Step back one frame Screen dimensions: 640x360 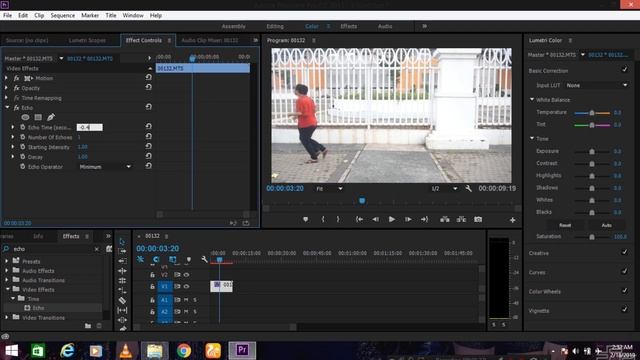375,220
